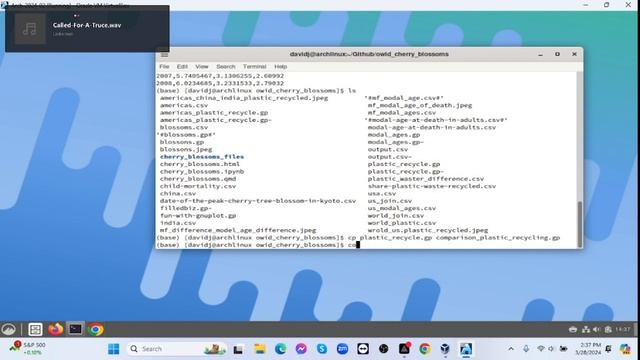Launch Microsoft Edge from the Windows taskbar
The width and height of the screenshot is (640, 360).
point(280,349)
